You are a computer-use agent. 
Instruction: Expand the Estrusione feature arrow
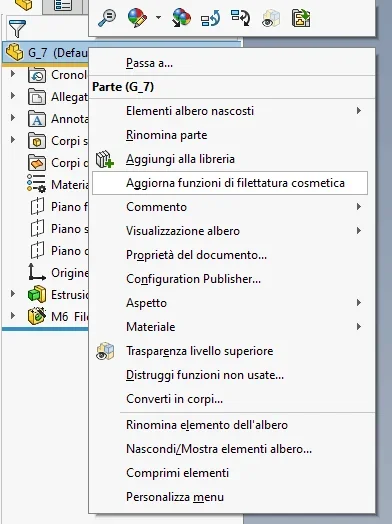click(13, 294)
